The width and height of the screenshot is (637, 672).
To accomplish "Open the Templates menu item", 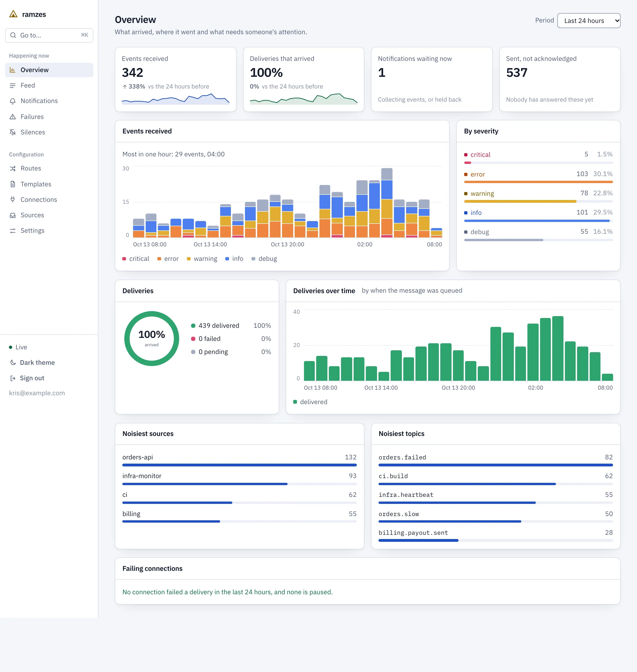I will pos(49,184).
